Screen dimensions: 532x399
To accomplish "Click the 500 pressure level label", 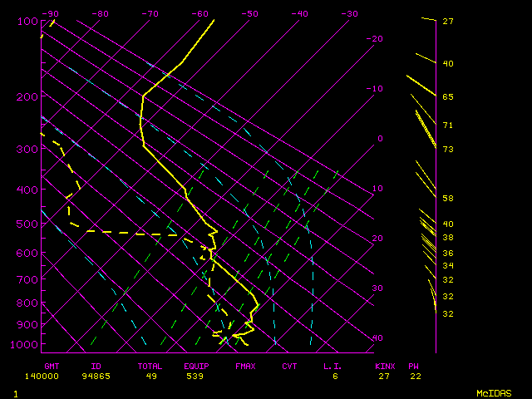I will (x=27, y=224).
